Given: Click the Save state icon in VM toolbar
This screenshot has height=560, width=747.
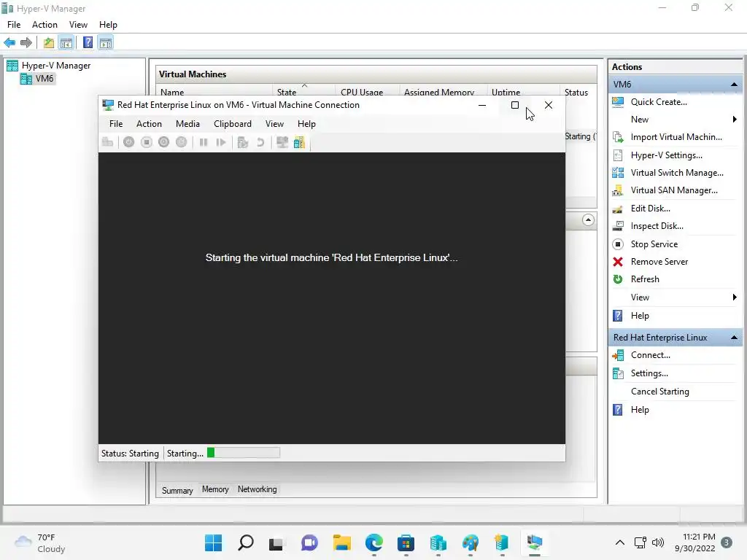Looking at the screenshot, I should click(x=181, y=142).
